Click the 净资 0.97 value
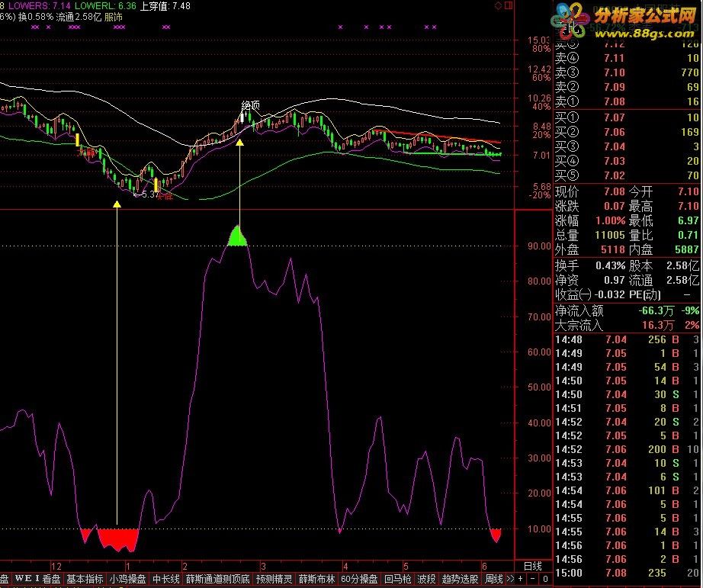Viewport: 703px width, 588px height. (615, 280)
